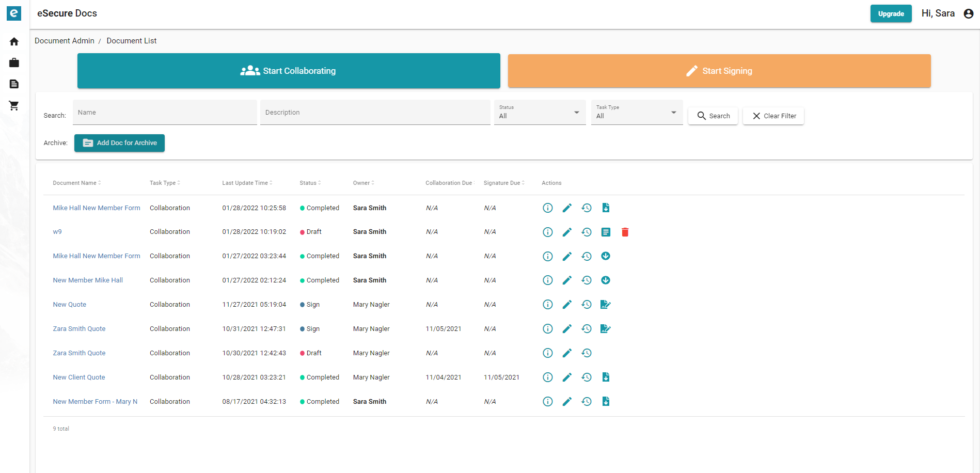This screenshot has width=980, height=473.
Task: Click the Start Collaborating button
Action: (288, 71)
